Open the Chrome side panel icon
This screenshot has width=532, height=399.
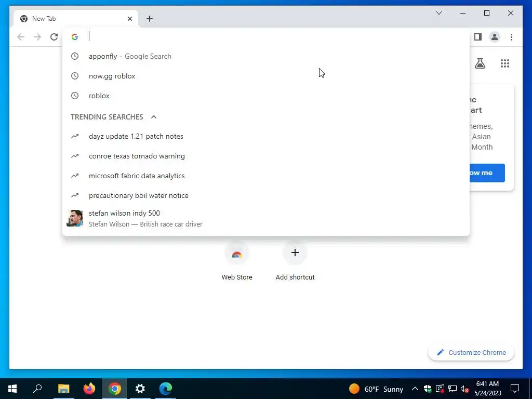478,37
